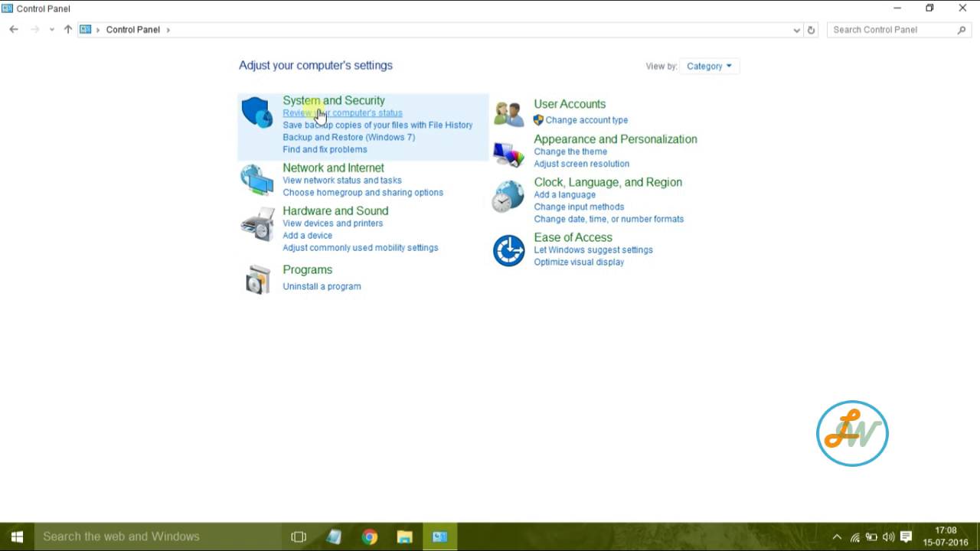Expand the address bar history dropdown
The image size is (980, 551).
tap(797, 30)
